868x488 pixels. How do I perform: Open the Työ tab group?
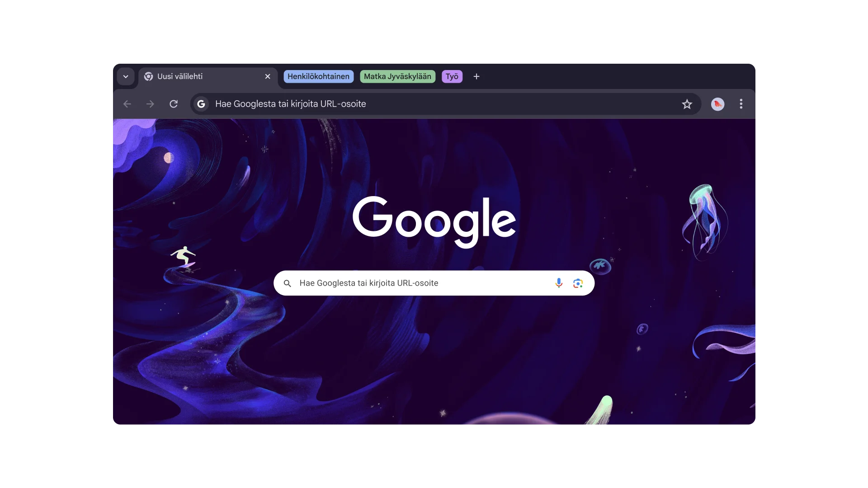pyautogui.click(x=452, y=77)
